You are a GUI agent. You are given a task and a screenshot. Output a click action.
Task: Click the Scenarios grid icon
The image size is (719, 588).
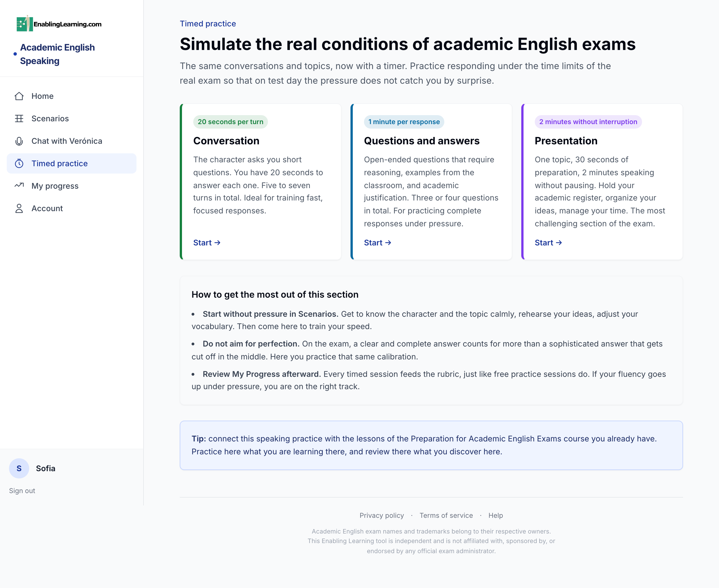click(x=19, y=118)
